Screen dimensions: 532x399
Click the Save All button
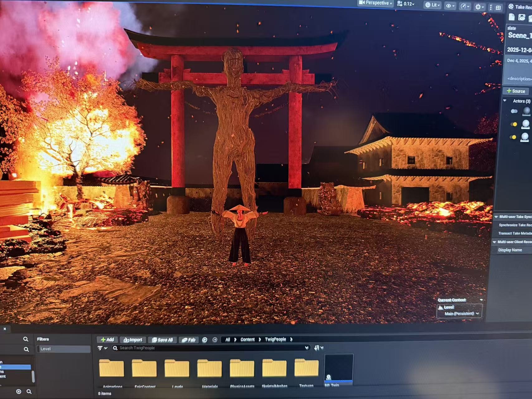point(162,340)
